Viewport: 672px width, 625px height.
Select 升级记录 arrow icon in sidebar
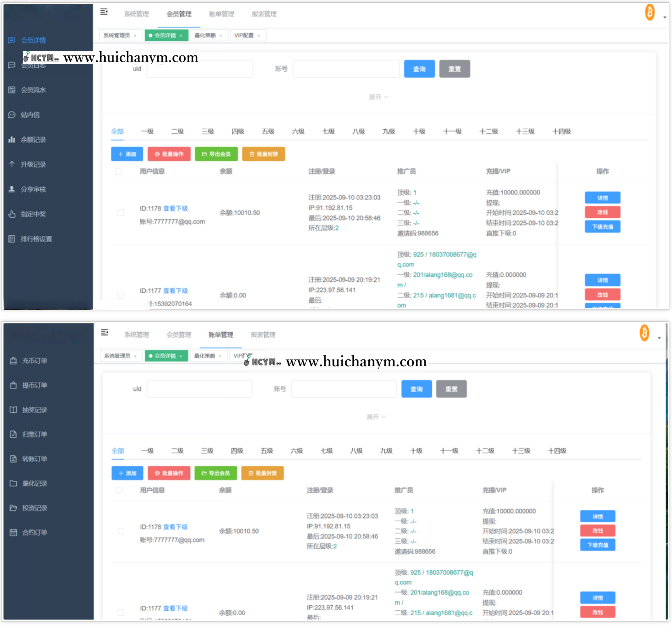(12, 164)
